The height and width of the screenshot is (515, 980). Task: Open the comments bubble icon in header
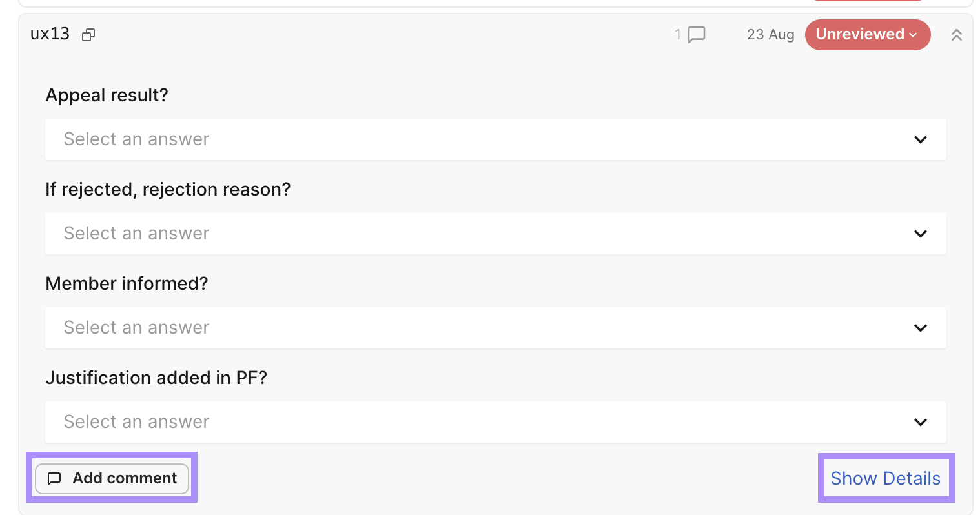pos(697,34)
